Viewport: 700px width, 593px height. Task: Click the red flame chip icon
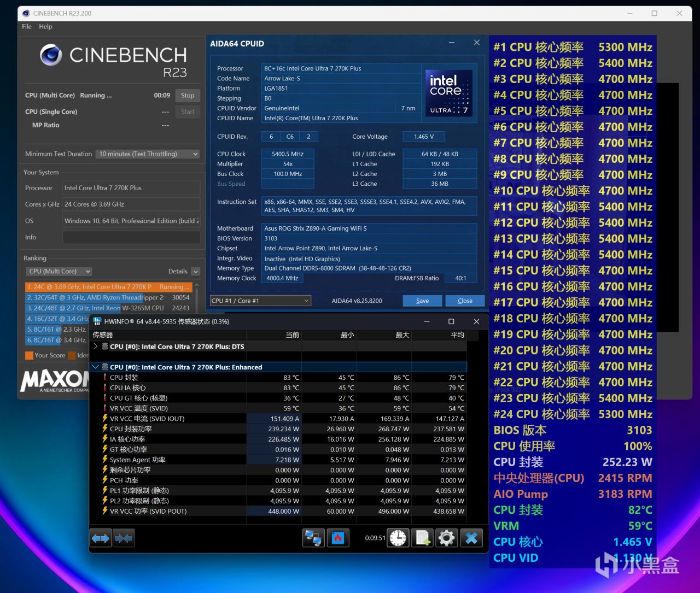pos(337,538)
